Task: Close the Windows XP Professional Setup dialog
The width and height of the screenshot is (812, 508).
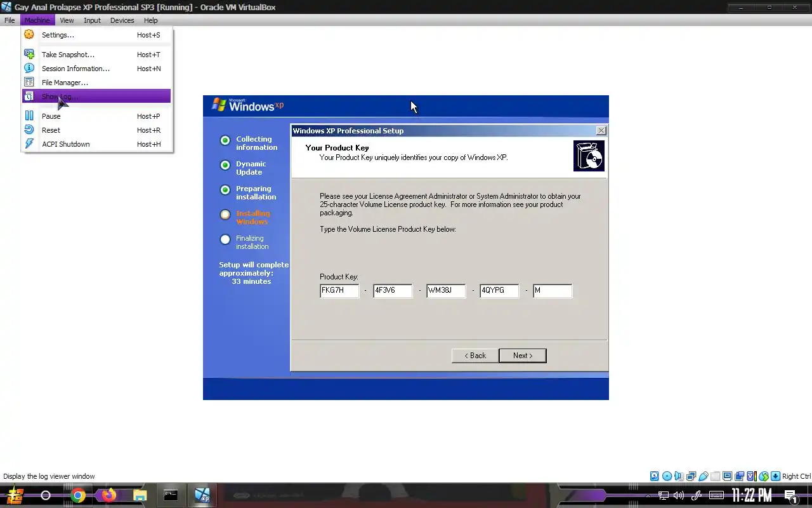Action: click(601, 131)
